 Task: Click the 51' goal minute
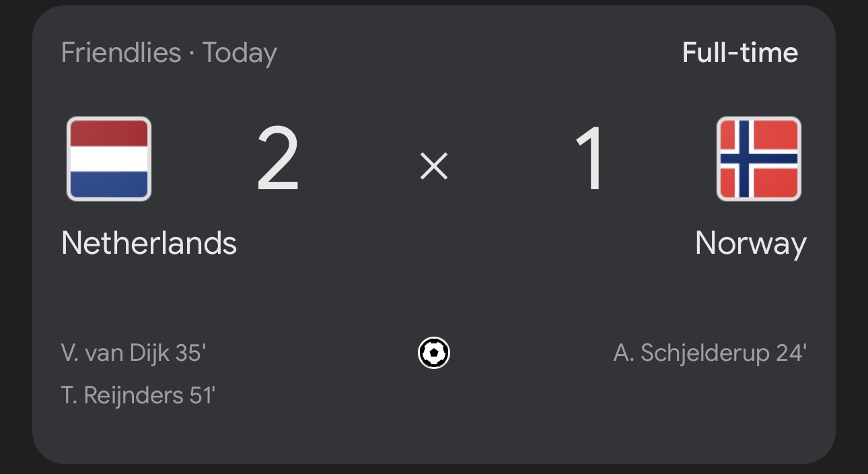click(x=202, y=395)
